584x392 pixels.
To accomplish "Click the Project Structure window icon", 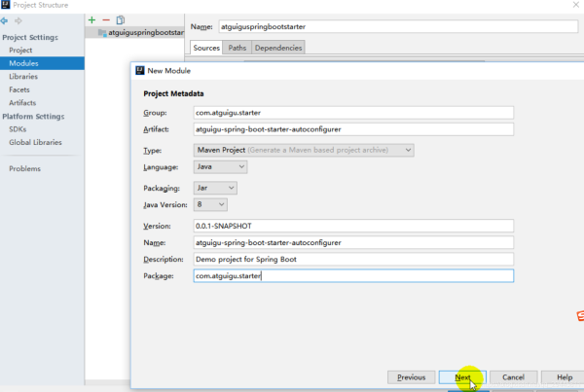I will (5, 5).
